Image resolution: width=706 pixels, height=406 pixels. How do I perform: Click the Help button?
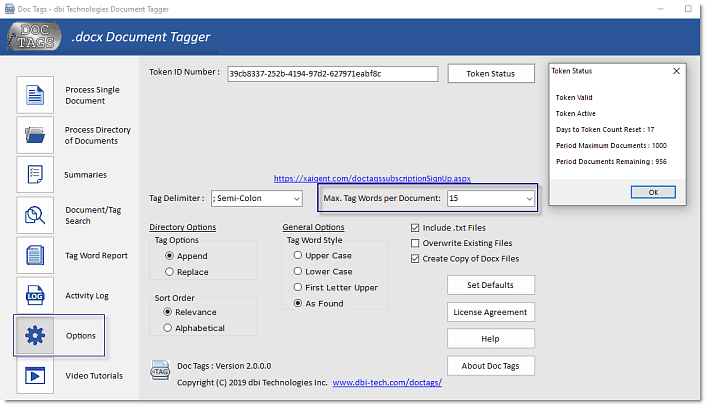pyautogui.click(x=491, y=338)
